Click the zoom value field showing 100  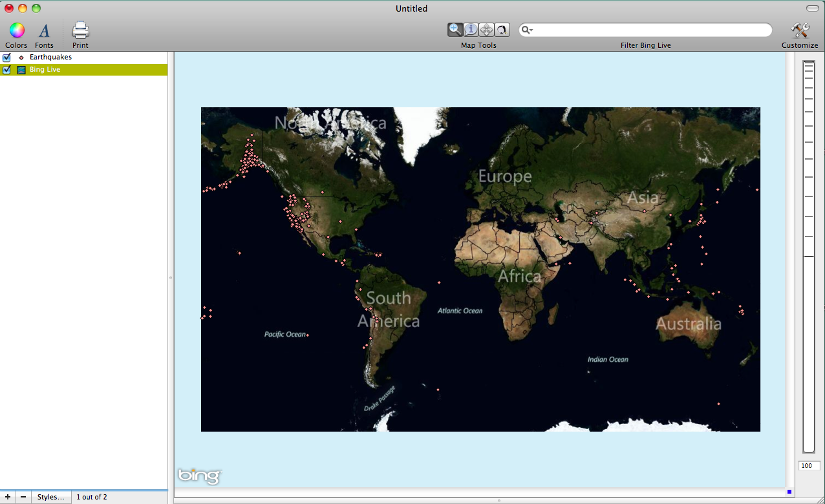pyautogui.click(x=809, y=466)
